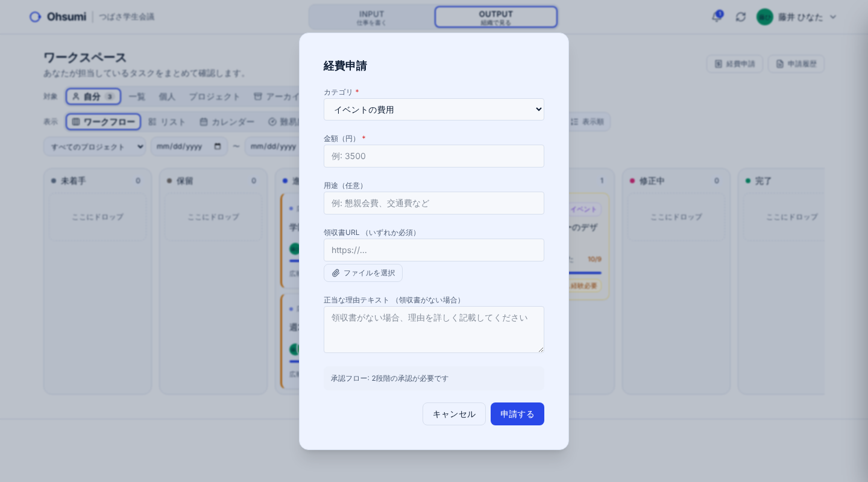This screenshot has height=482, width=868.
Task: Click the 保留 column header
Action: click(x=184, y=181)
